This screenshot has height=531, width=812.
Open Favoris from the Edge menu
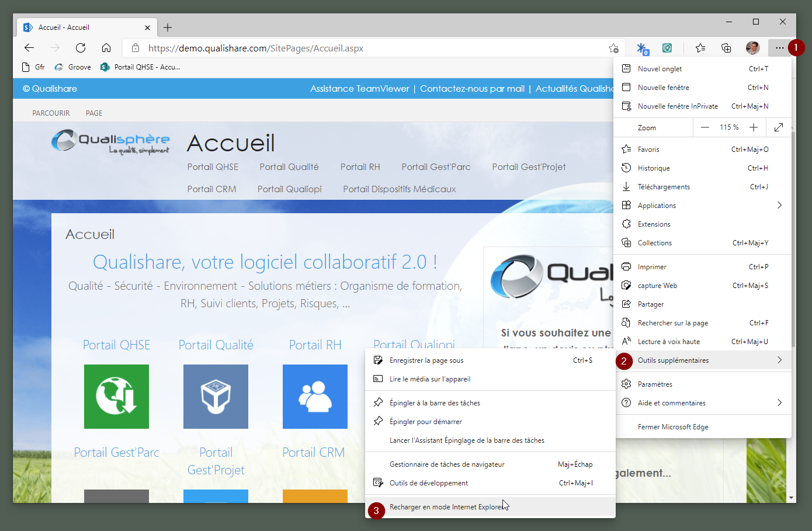pos(702,150)
